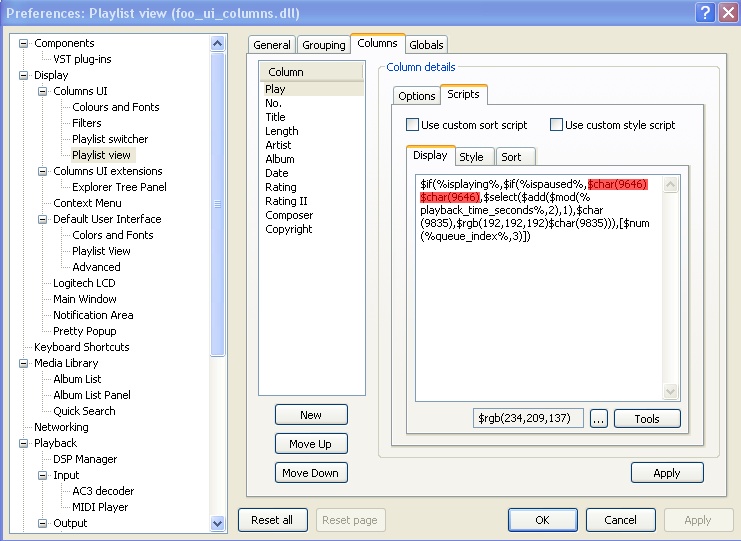
Task: Click the $rgb(234,209,137) color value field
Action: click(528, 419)
